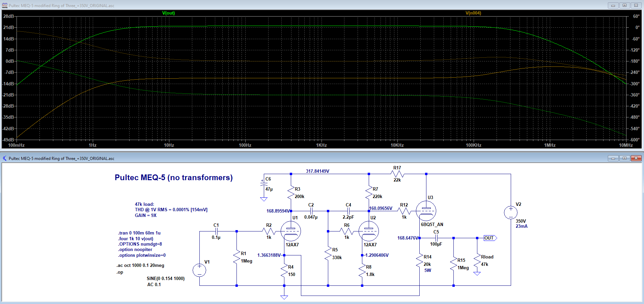Close the schematic window with red X
The image size is (644, 304).
(636, 158)
